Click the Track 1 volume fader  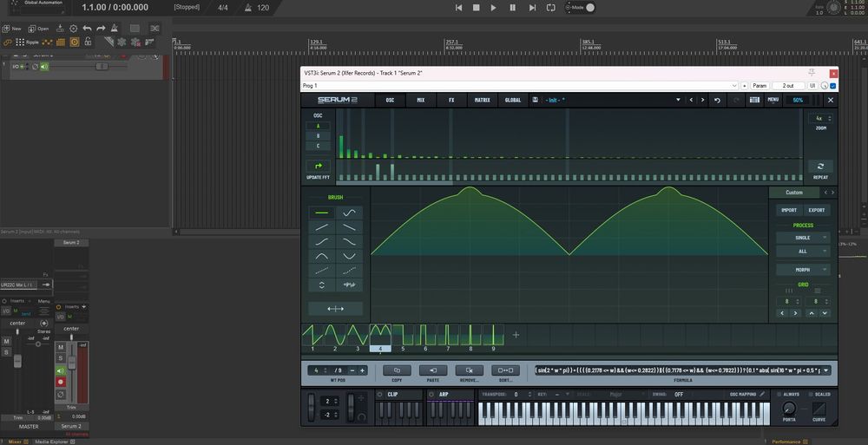point(102,67)
